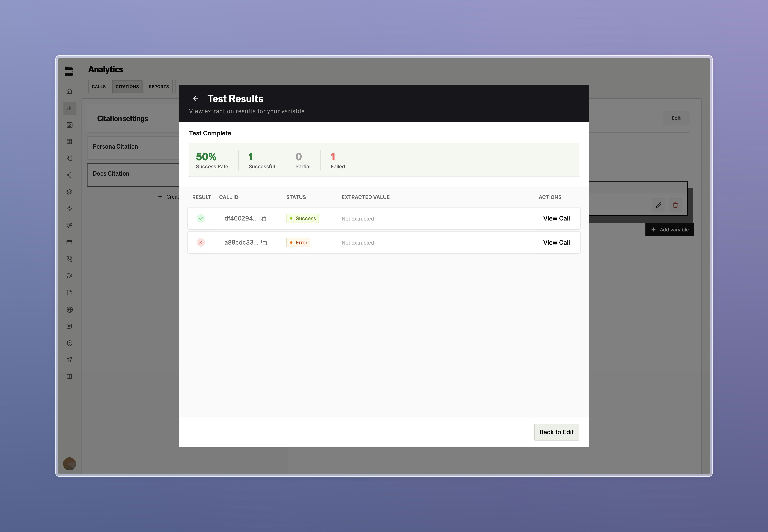Open the outbound Calls sidebar icon

69,158
